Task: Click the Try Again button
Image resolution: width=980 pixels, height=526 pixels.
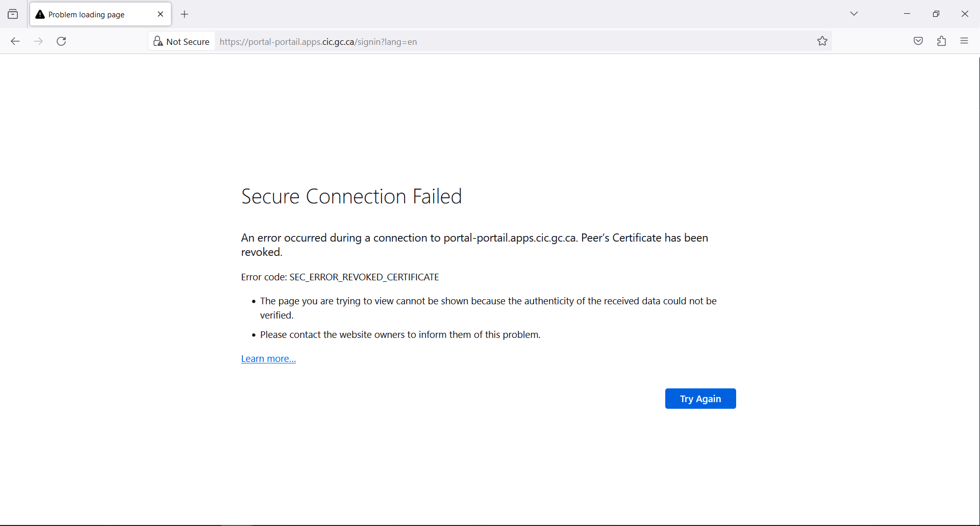Action: (700, 399)
